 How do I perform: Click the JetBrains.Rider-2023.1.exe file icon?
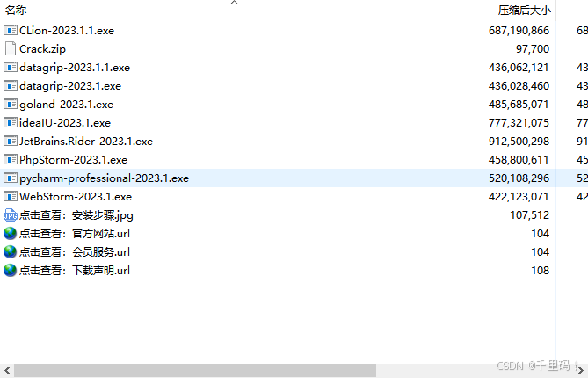point(11,141)
